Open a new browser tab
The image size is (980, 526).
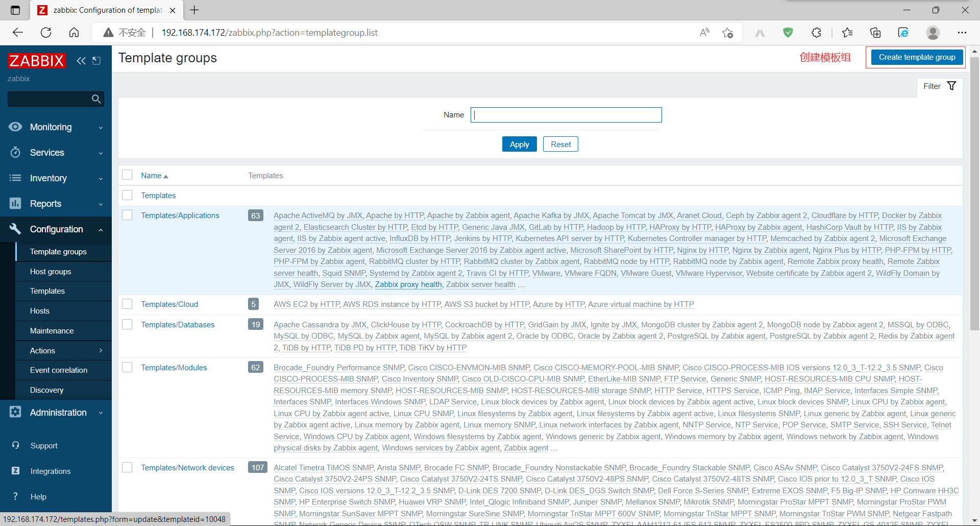(194, 10)
